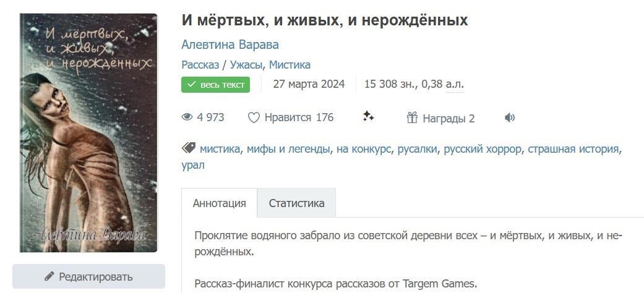This screenshot has width=644, height=293.
Task: Click the tags label icon
Action: click(189, 148)
